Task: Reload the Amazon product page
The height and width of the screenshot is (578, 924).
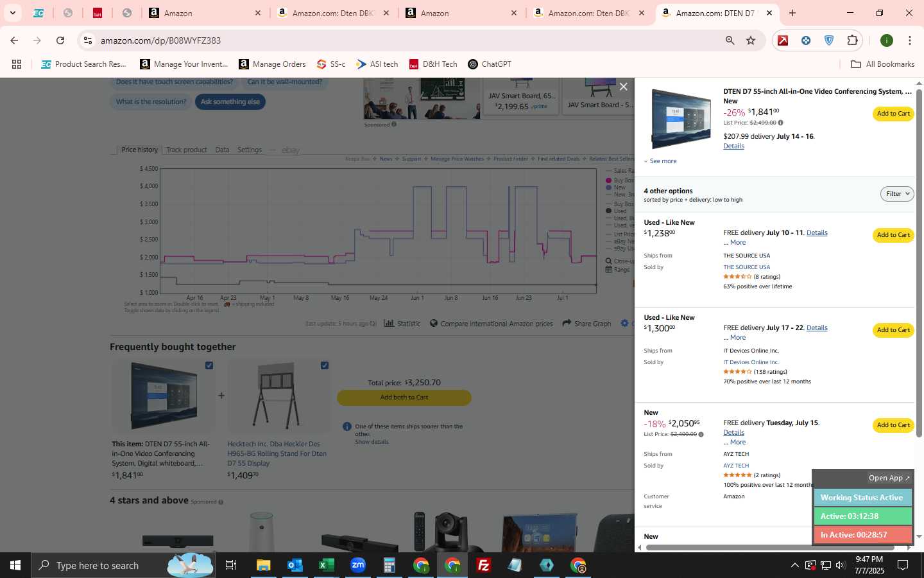Action: tap(60, 40)
